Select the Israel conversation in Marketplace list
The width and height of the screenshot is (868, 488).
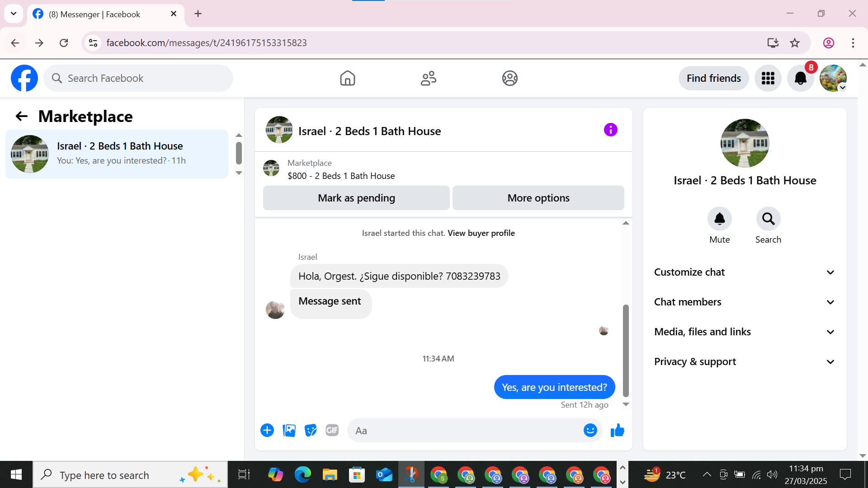[x=117, y=154]
